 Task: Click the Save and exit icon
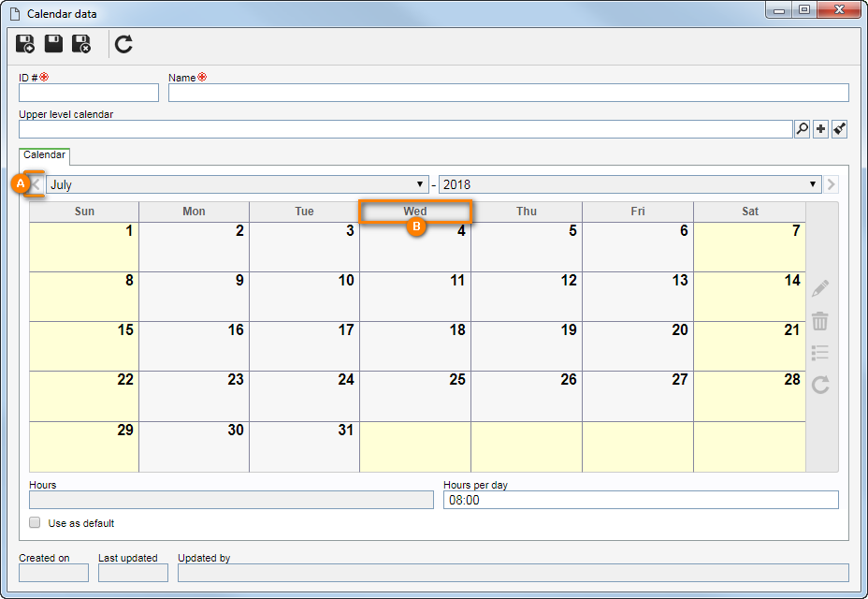coord(81,44)
